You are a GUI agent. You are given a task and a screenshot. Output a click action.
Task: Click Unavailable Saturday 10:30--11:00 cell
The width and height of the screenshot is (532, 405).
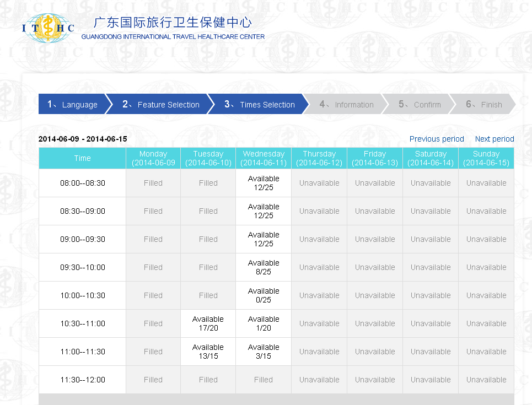(x=431, y=323)
